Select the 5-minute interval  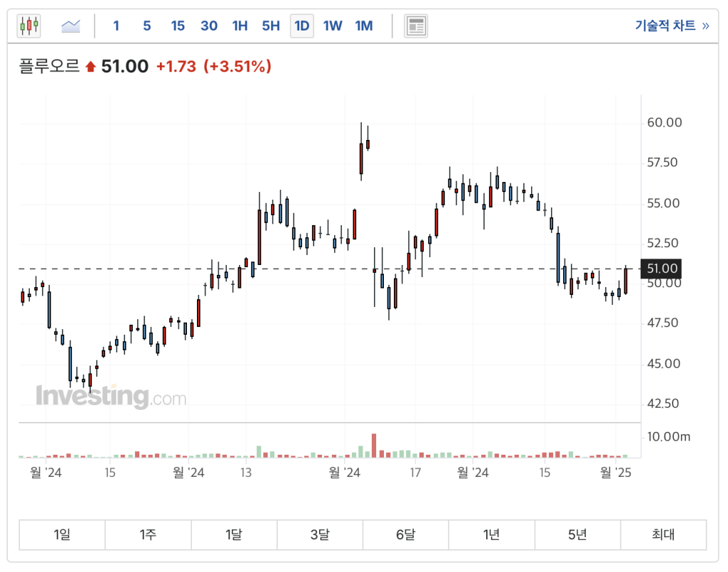(x=146, y=26)
